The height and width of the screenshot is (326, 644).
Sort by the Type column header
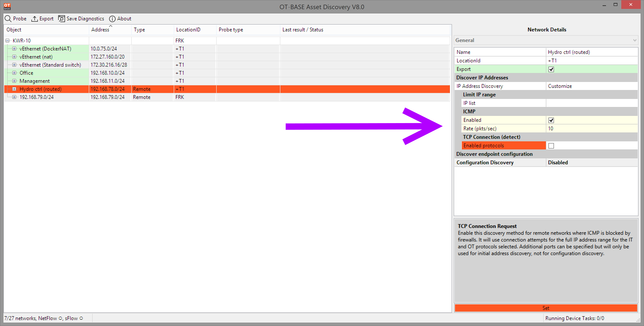pyautogui.click(x=153, y=30)
